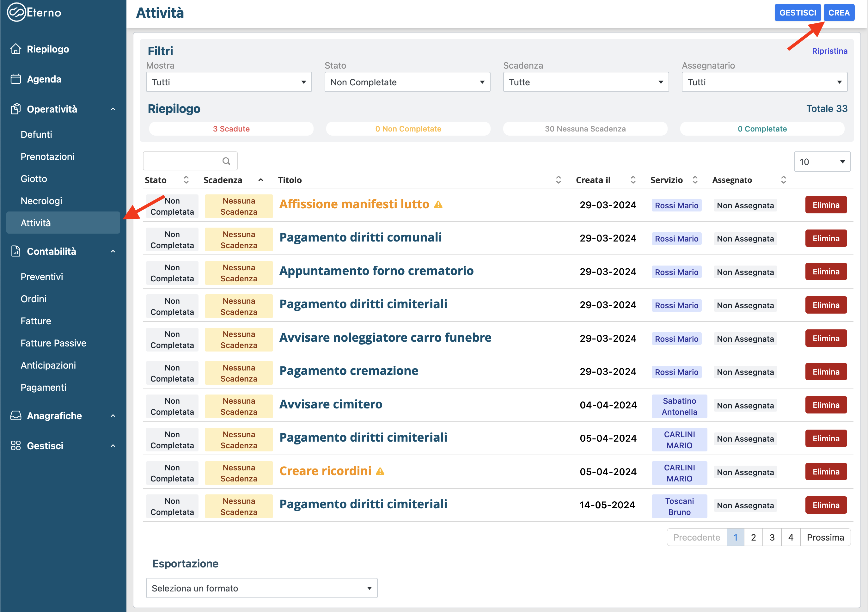
Task: Collapse the Contabilità sidebar section
Action: (113, 251)
